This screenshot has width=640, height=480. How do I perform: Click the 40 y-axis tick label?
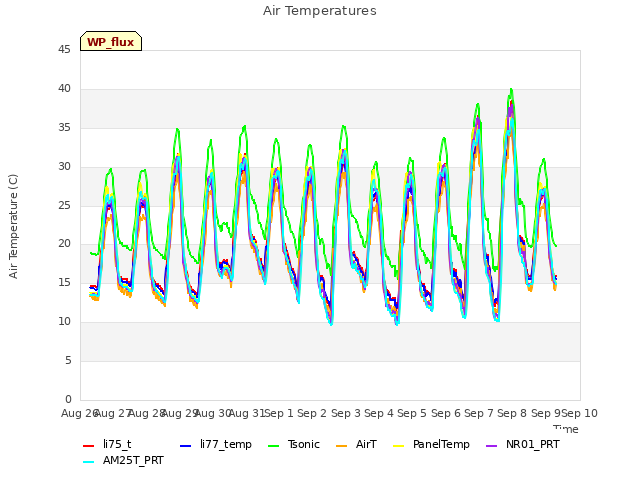point(64,89)
